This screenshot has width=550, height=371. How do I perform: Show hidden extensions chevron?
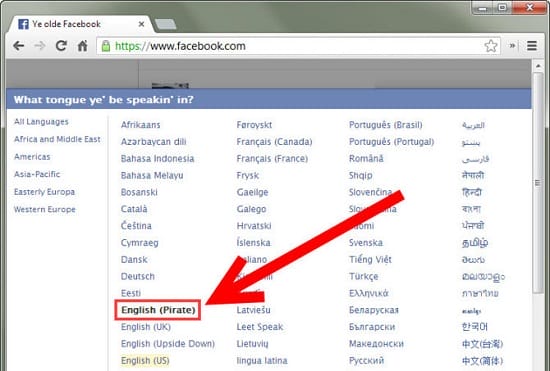(512, 46)
